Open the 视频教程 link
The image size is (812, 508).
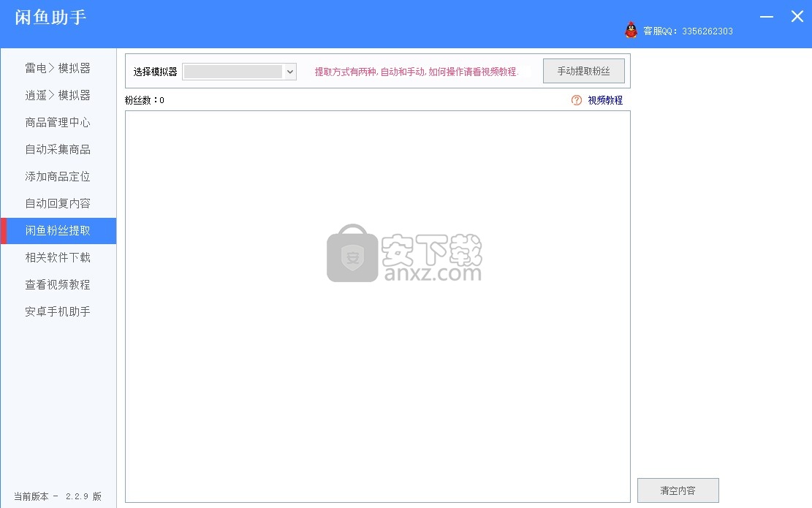[605, 100]
